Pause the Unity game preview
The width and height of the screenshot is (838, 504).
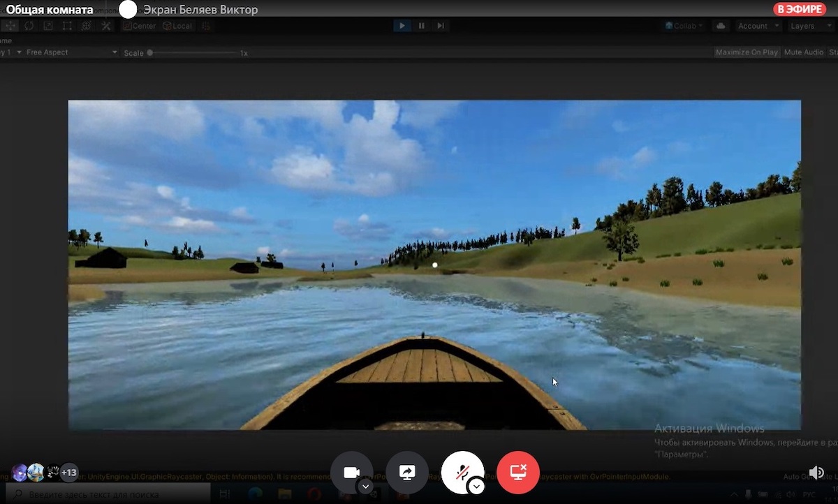pos(421,26)
